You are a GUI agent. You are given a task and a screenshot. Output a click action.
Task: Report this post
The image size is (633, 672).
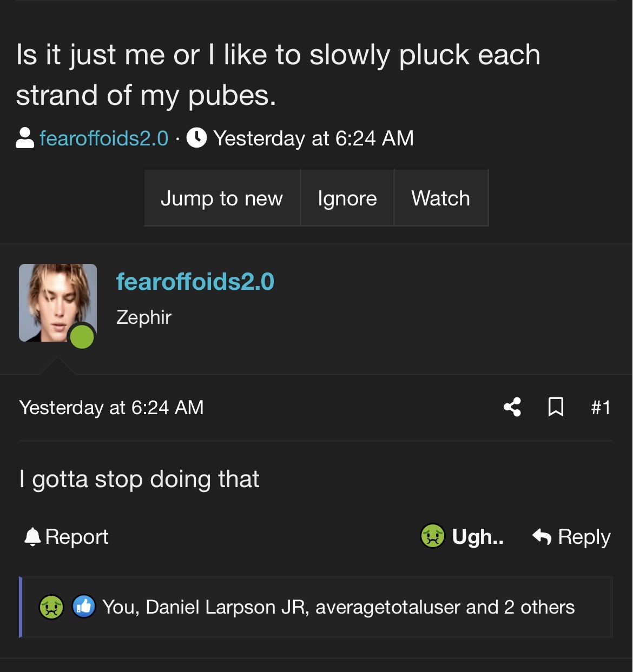[67, 537]
